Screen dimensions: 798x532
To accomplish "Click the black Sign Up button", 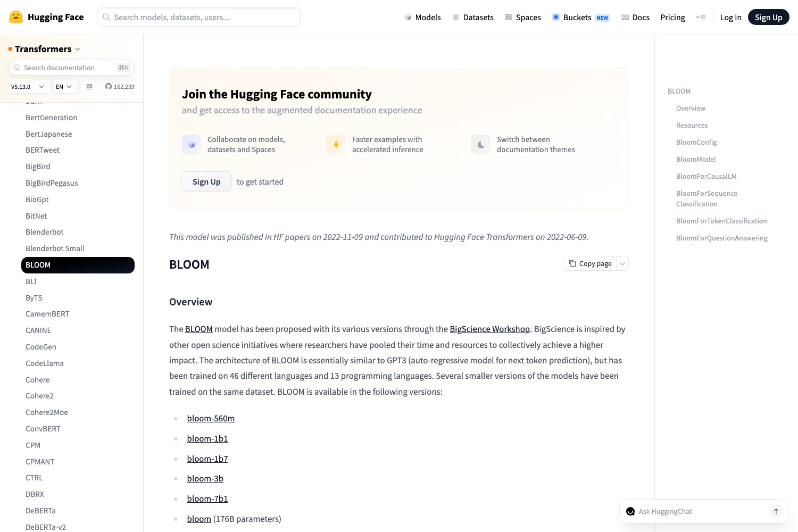I will (x=768, y=17).
